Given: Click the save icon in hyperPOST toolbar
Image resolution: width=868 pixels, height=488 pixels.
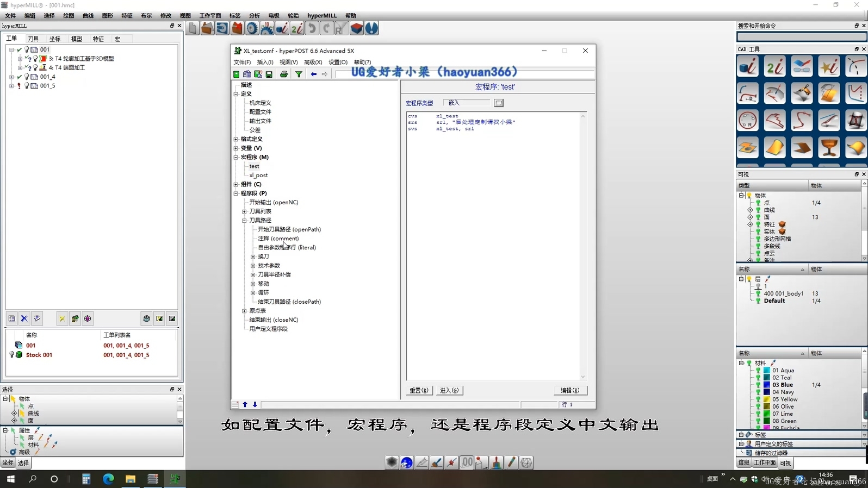Looking at the screenshot, I should [269, 74].
